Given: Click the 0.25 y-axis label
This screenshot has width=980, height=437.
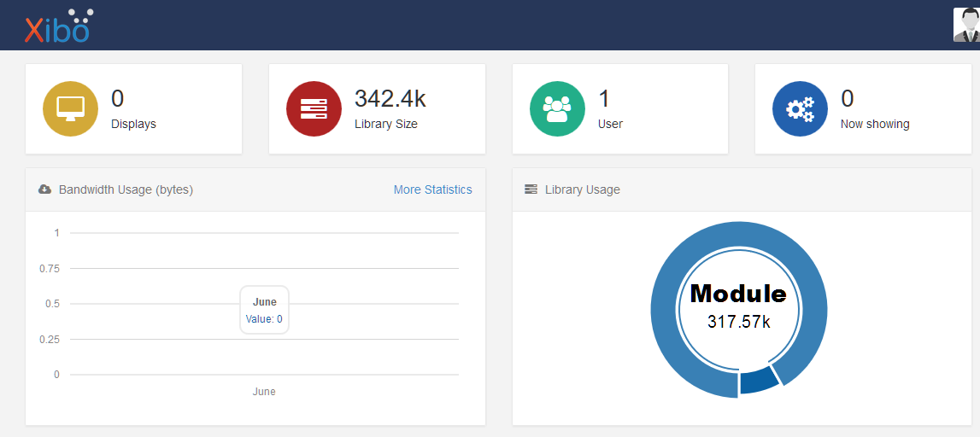Looking at the screenshot, I should tap(49, 339).
